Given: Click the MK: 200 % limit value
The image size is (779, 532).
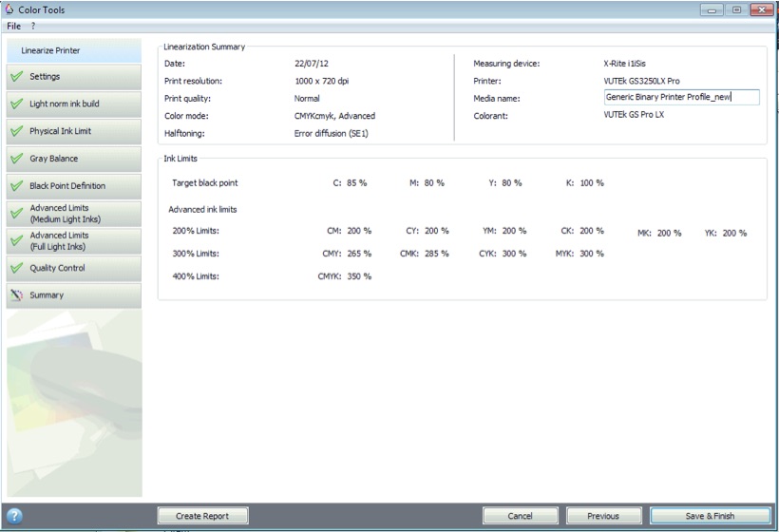Looking at the screenshot, I should coord(659,234).
